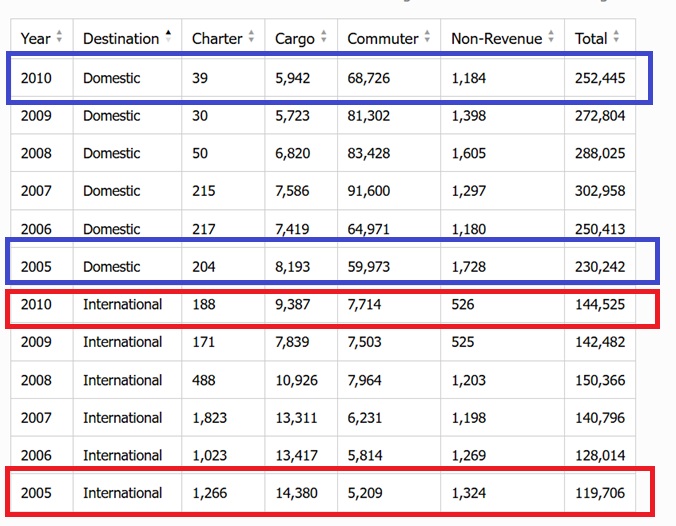Select the 14,380 cargo cell
Viewport: 676px width, 526px height.
(296, 493)
